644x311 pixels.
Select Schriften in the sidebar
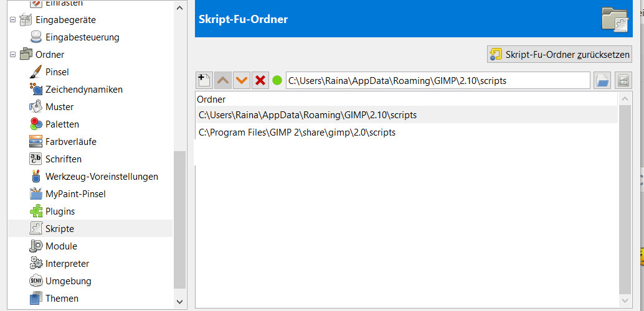point(64,159)
